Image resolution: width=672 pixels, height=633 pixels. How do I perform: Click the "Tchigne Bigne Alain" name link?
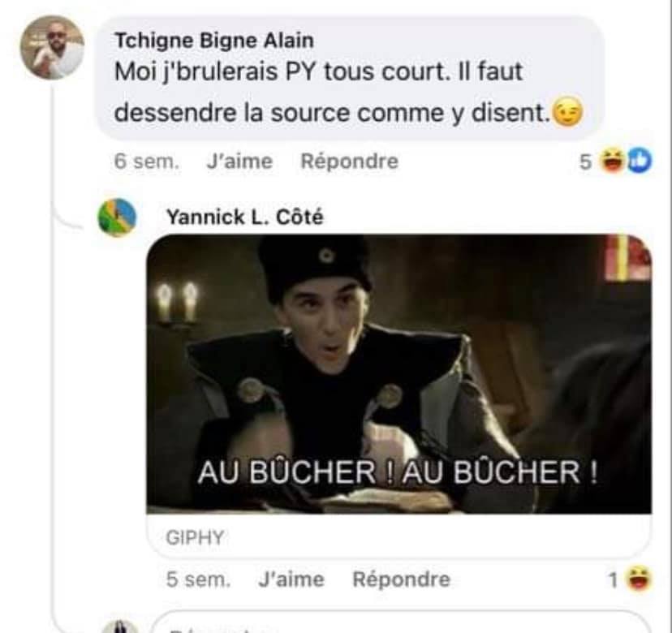214,41
